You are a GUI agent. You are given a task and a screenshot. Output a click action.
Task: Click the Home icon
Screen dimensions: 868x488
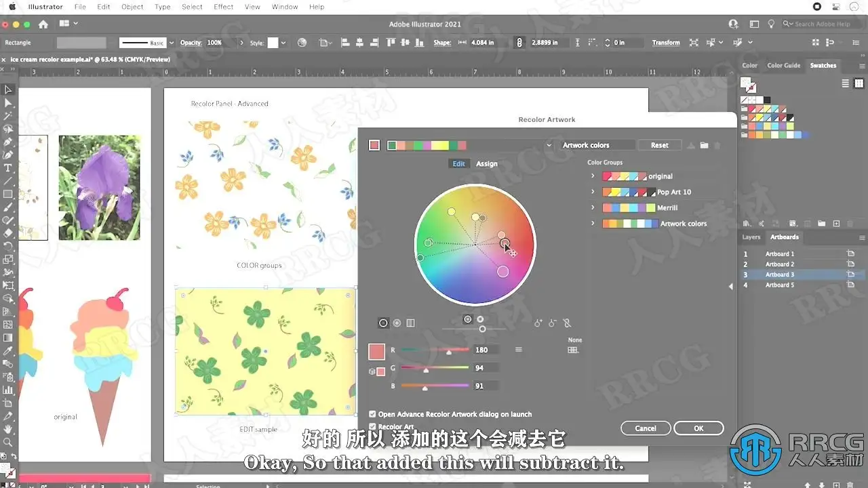43,24
